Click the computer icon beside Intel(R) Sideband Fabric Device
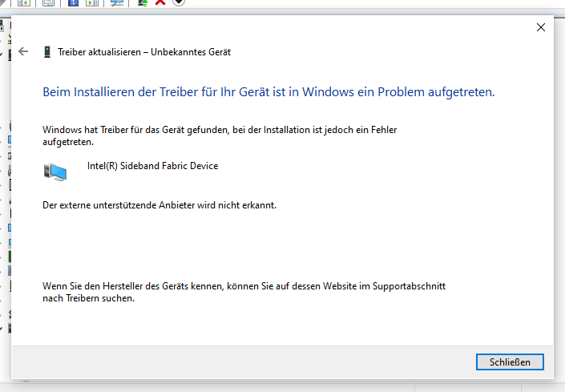This screenshot has height=392, width=565. tap(55, 172)
